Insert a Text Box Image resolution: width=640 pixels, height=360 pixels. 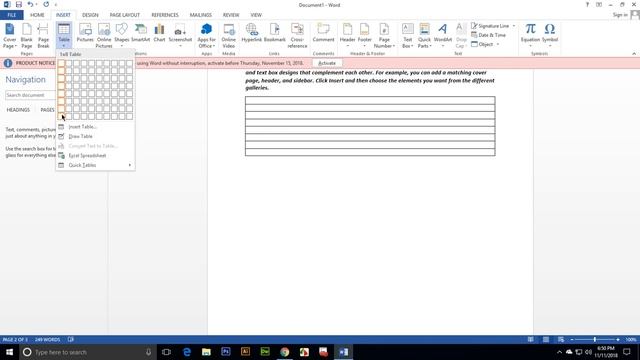point(407,36)
